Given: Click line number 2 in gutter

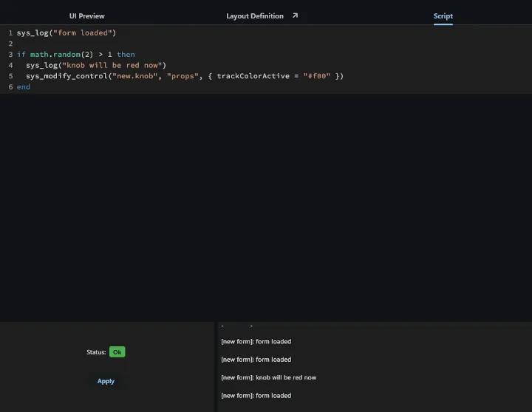Looking at the screenshot, I should pos(10,44).
